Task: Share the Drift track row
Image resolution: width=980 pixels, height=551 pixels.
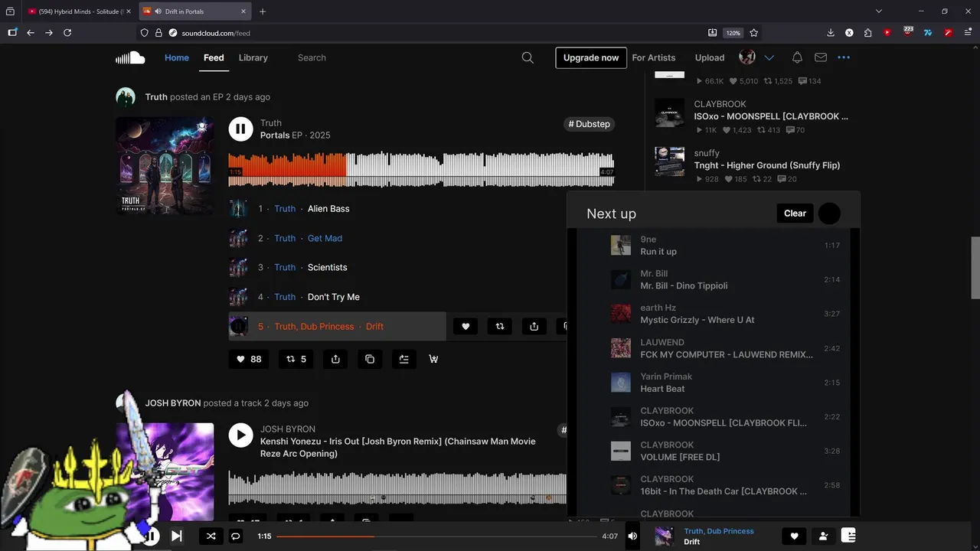Action: 534,326
